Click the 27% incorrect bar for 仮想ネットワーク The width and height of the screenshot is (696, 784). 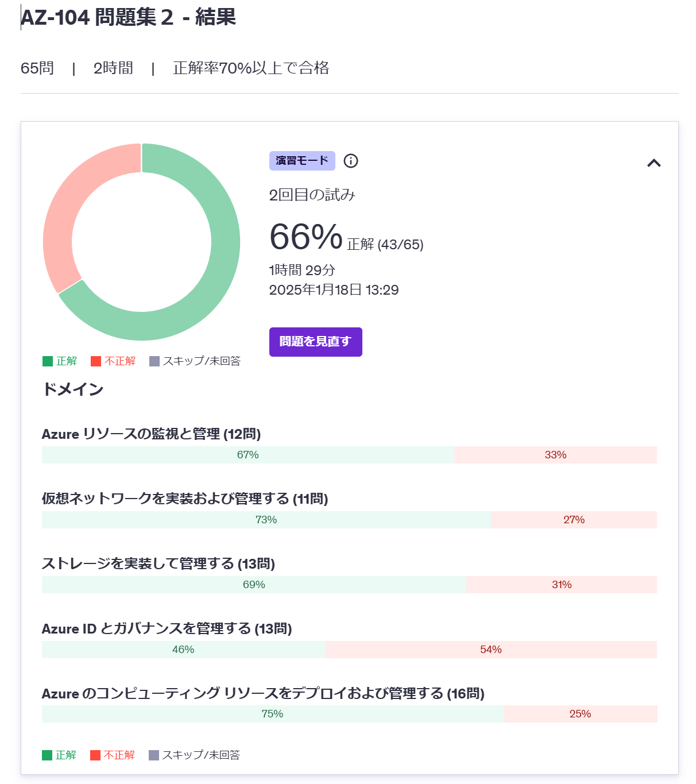tap(574, 520)
